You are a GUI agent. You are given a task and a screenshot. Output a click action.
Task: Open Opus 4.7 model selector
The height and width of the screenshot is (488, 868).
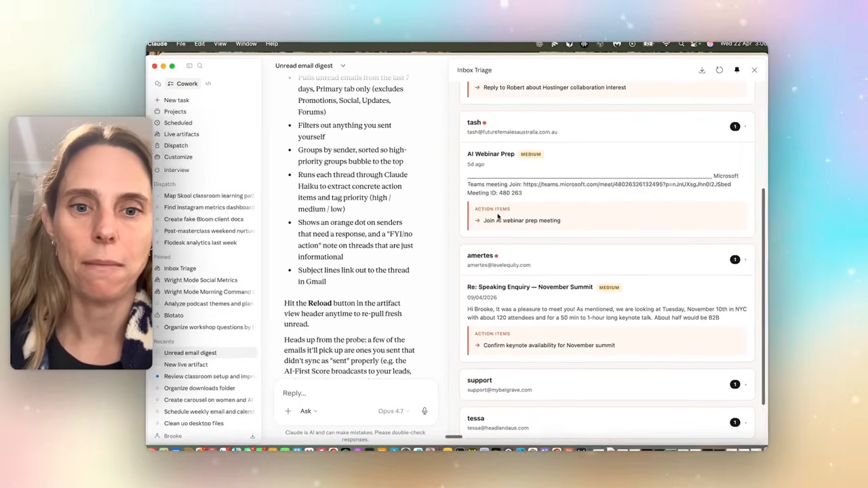coord(393,411)
